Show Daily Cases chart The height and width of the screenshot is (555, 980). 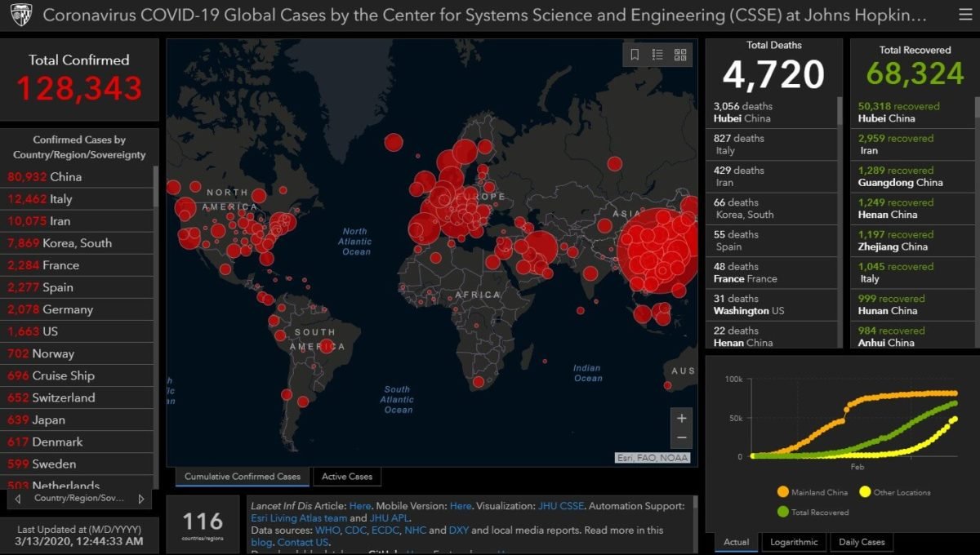point(862,542)
